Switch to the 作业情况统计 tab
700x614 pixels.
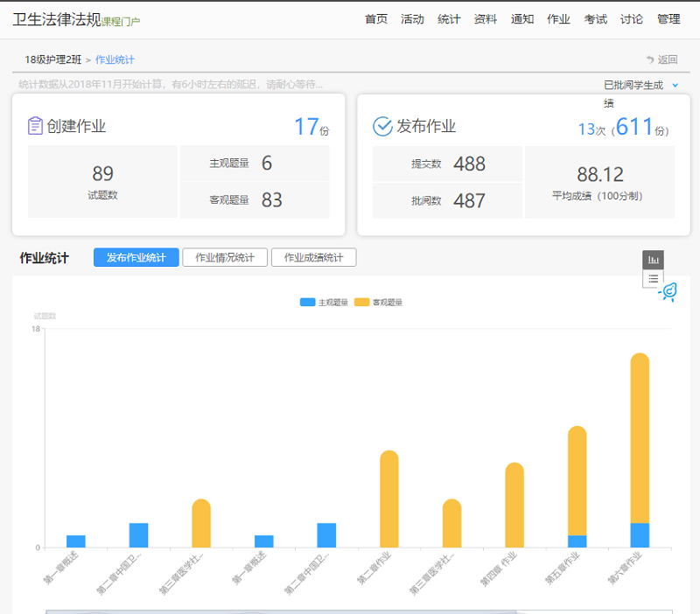tap(224, 257)
